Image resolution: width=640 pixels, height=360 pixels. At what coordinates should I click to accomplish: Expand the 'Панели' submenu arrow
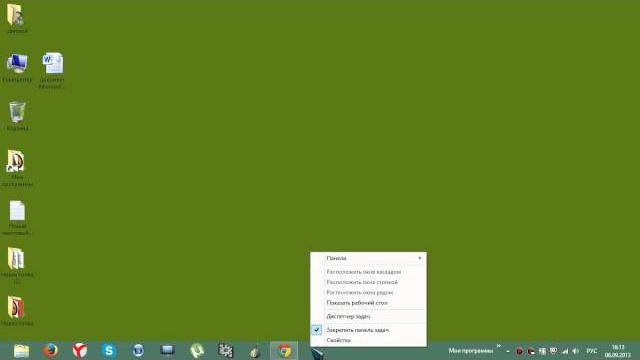420,258
